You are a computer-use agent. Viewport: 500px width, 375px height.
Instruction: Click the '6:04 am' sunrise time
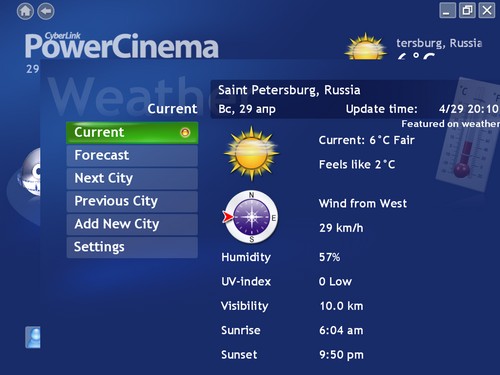tap(341, 331)
